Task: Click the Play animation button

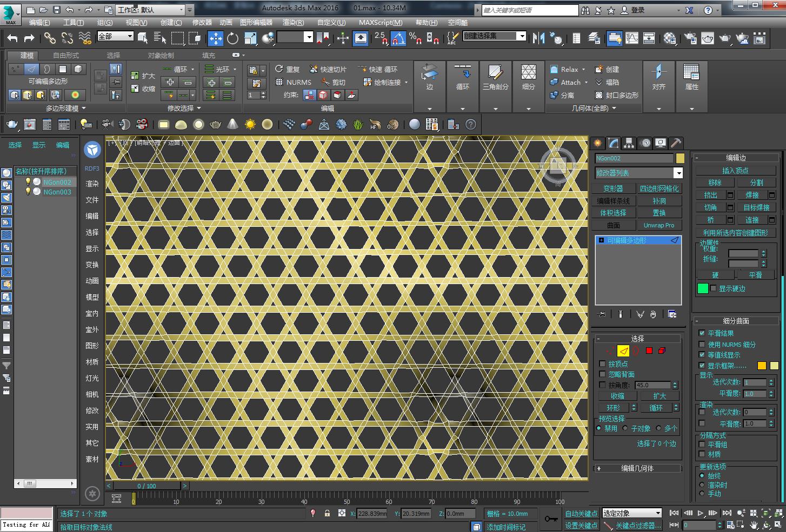Action: point(700,513)
